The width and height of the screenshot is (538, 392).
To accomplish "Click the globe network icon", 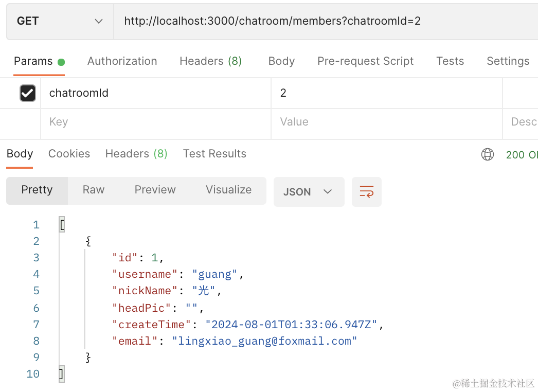I will [487, 154].
